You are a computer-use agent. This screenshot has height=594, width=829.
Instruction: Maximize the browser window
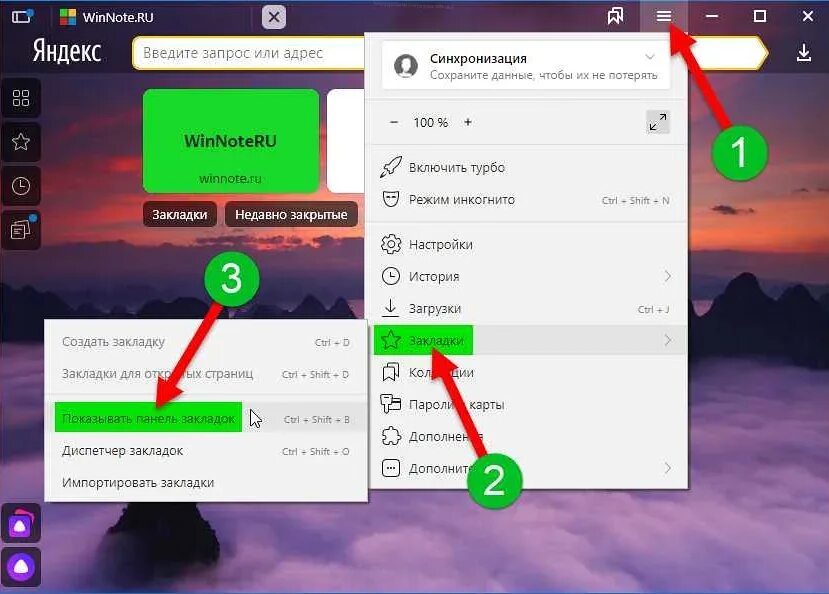(x=760, y=16)
